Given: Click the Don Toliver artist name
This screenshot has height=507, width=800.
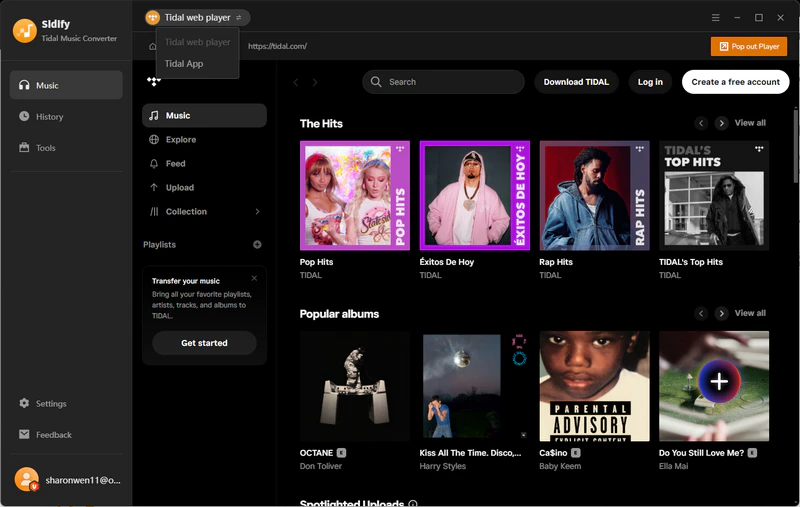Looking at the screenshot, I should pyautogui.click(x=321, y=466).
